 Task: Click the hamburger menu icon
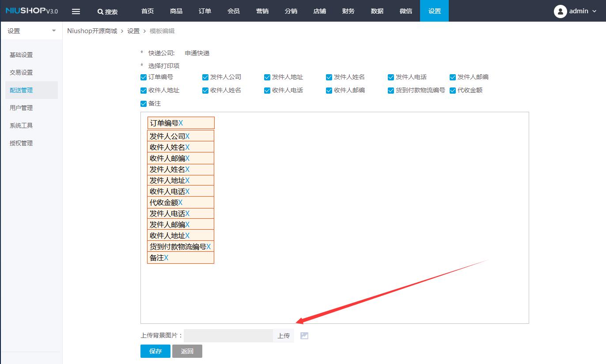(x=76, y=11)
